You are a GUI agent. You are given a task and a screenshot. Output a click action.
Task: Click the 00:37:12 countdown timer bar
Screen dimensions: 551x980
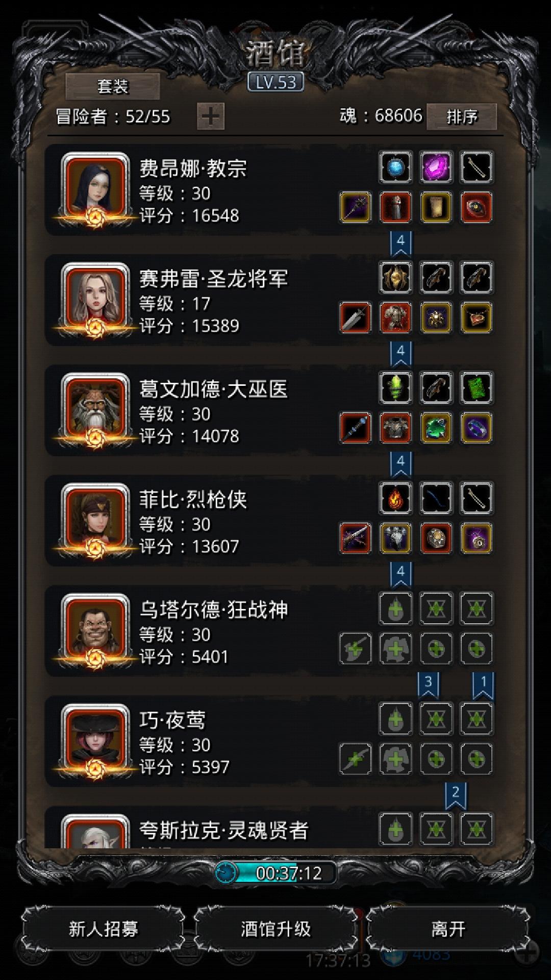point(276,873)
